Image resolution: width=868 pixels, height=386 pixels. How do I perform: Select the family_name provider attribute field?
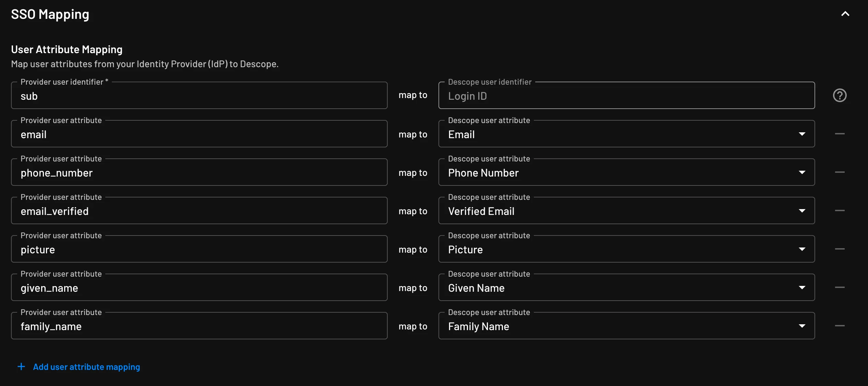click(x=199, y=326)
